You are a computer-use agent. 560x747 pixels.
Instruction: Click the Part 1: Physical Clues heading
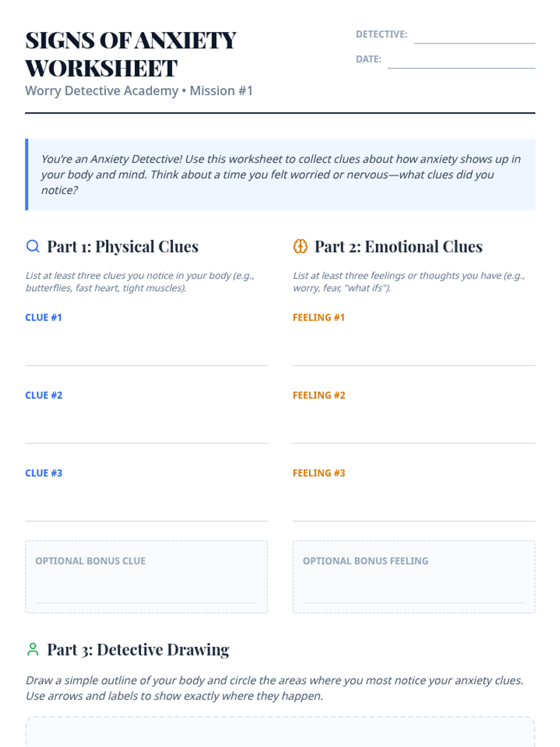pyautogui.click(x=123, y=247)
